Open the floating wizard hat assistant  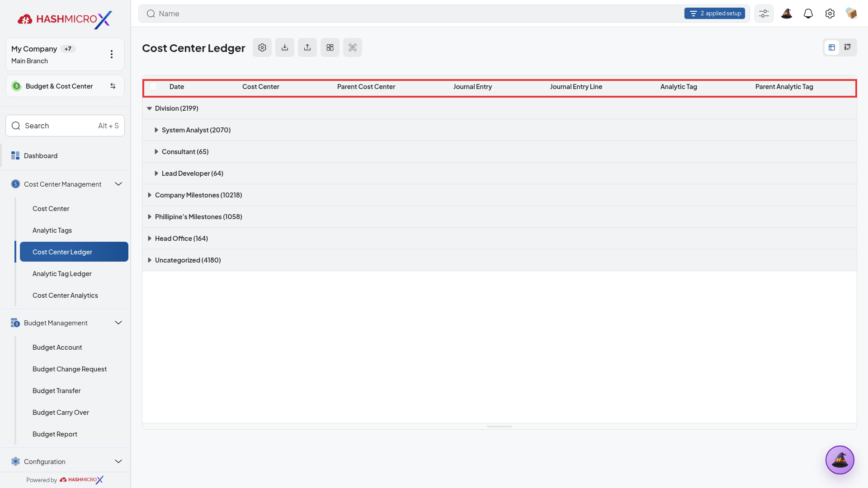[x=840, y=460]
